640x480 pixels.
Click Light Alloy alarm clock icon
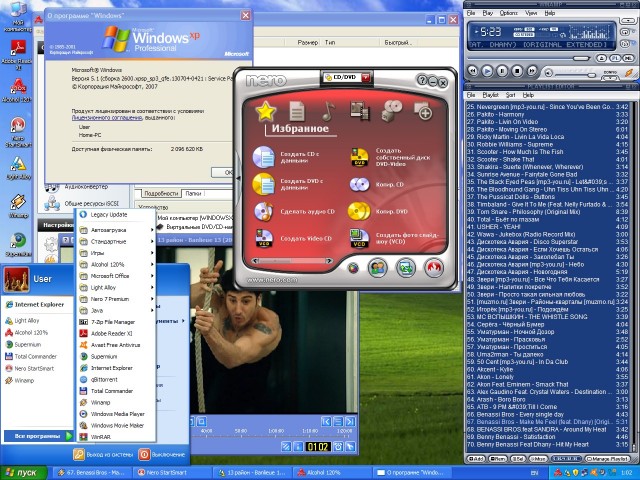point(338,446)
